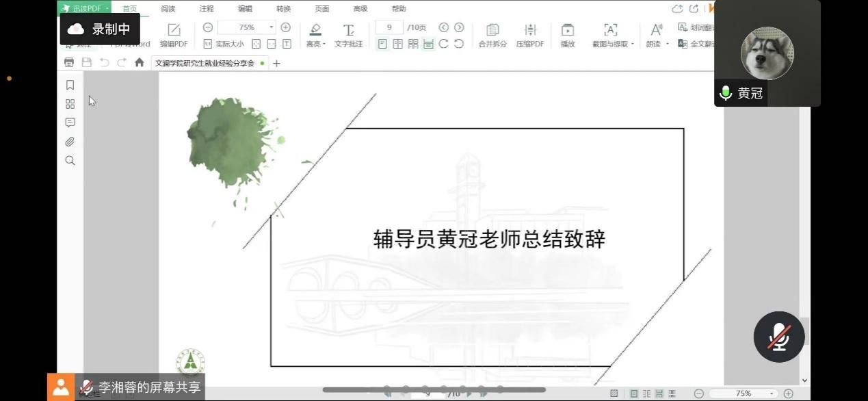Click the 压缩PDF compress tool
868x401 pixels.
530,35
